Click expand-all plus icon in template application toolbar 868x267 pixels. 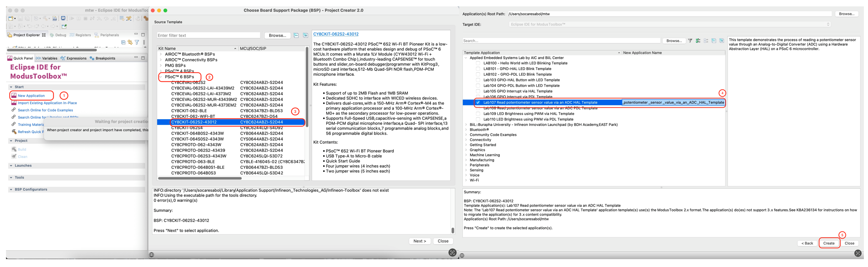[x=722, y=41]
